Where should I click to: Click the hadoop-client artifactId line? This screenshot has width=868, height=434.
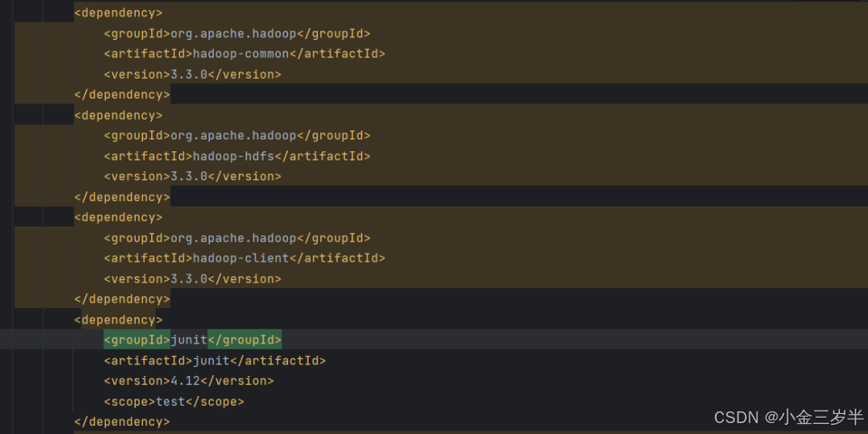coord(244,258)
